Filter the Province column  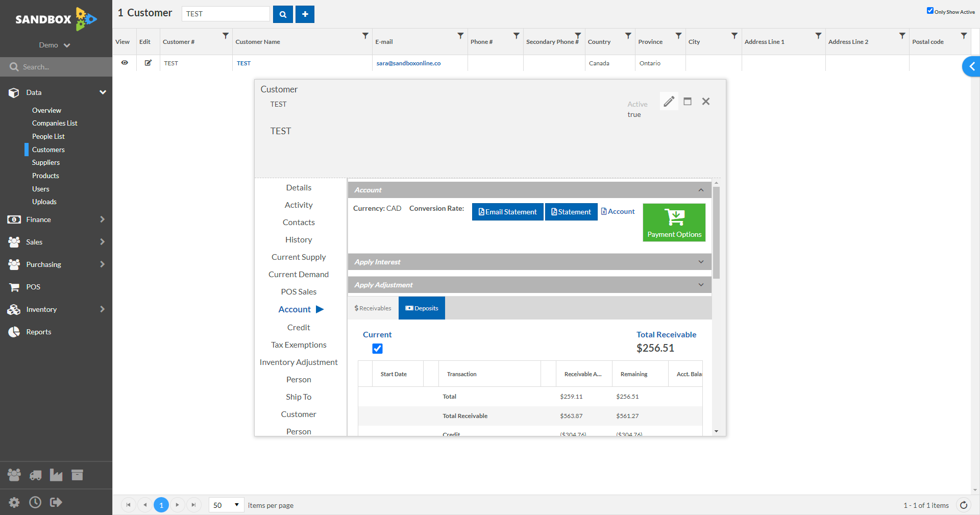click(x=678, y=36)
